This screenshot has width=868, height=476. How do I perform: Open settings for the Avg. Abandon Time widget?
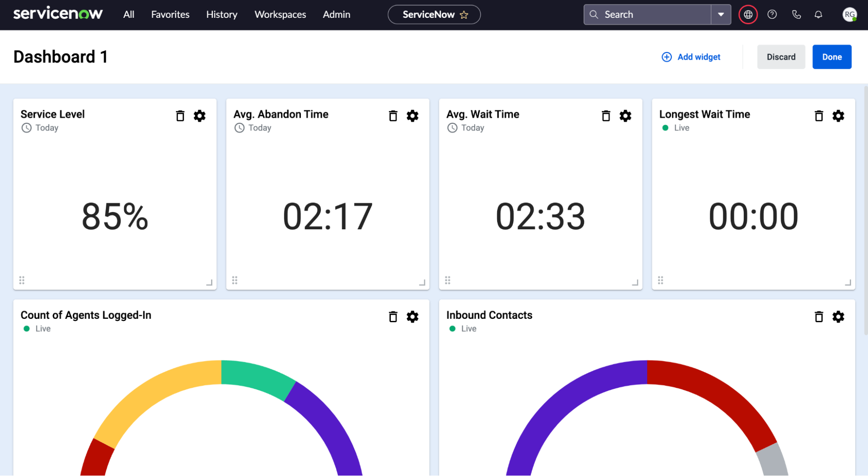point(413,116)
